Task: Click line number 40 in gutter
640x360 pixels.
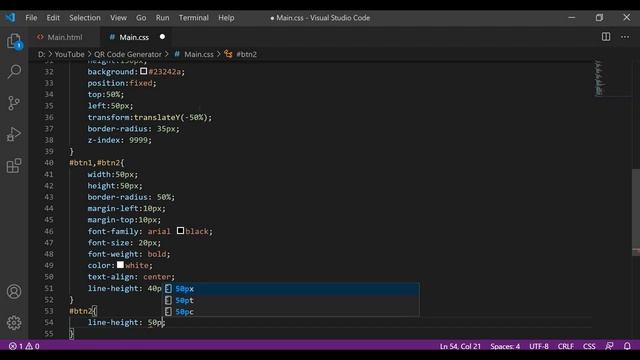Action: click(x=49, y=162)
